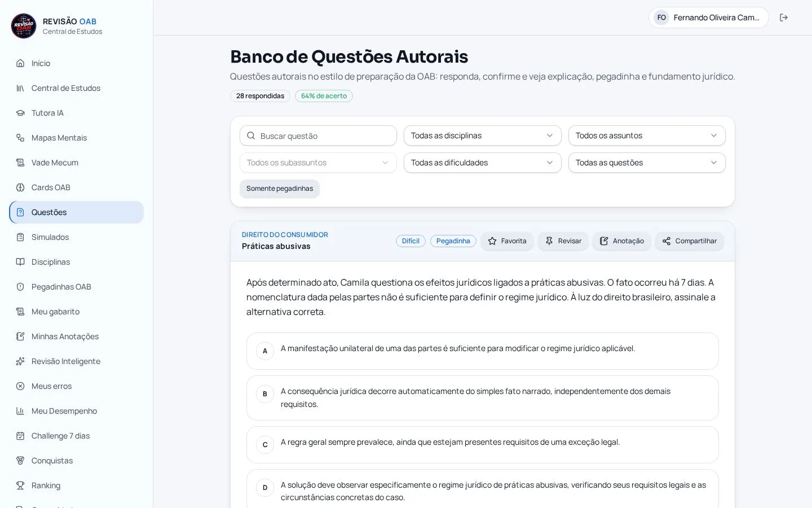
Task: Click the Revisão OAB logo
Action: 24,26
